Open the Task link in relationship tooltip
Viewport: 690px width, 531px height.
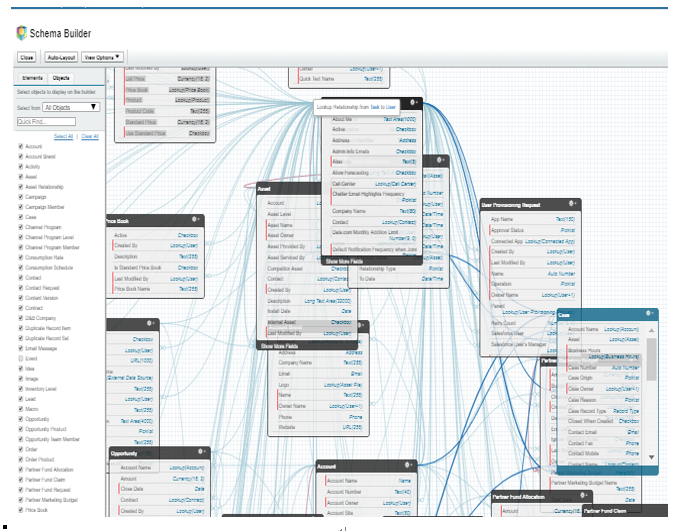coord(374,107)
